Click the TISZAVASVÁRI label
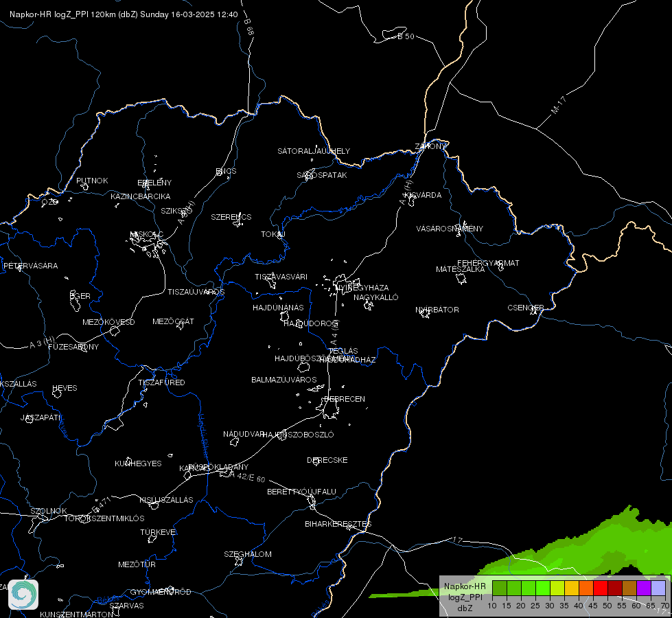Screen dimensions: 672x618 click(281, 277)
